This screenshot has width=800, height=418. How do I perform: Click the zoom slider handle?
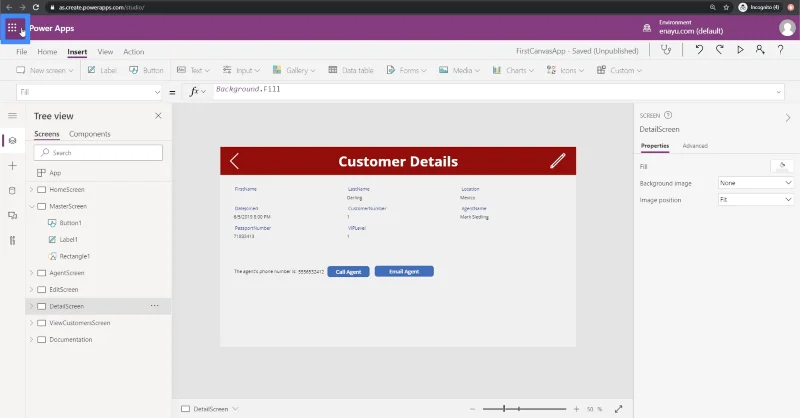[504, 409]
